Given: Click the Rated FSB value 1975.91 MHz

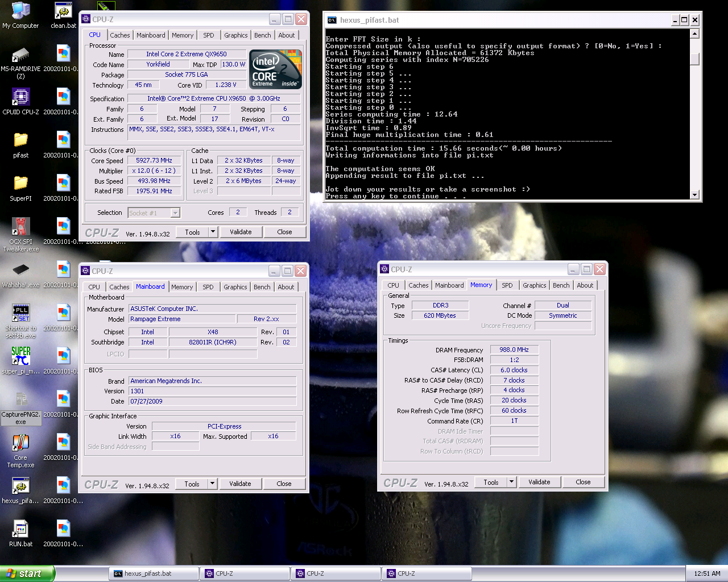Looking at the screenshot, I should click(154, 191).
